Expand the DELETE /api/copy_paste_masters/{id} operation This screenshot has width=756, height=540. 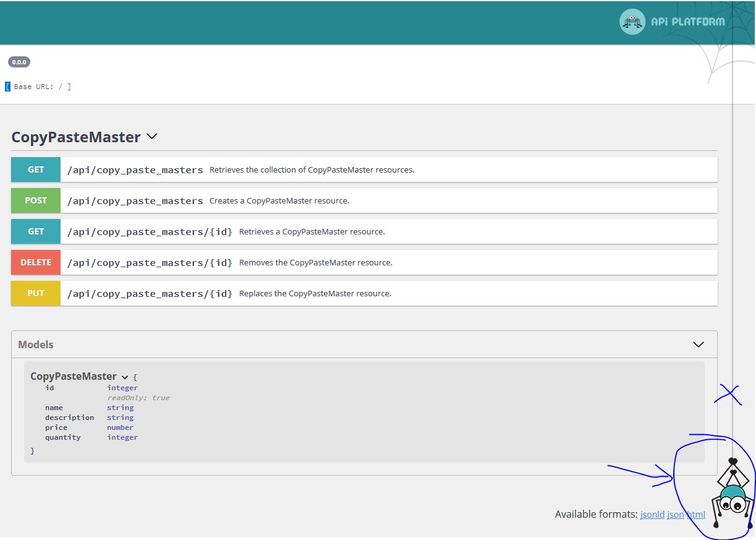click(364, 262)
